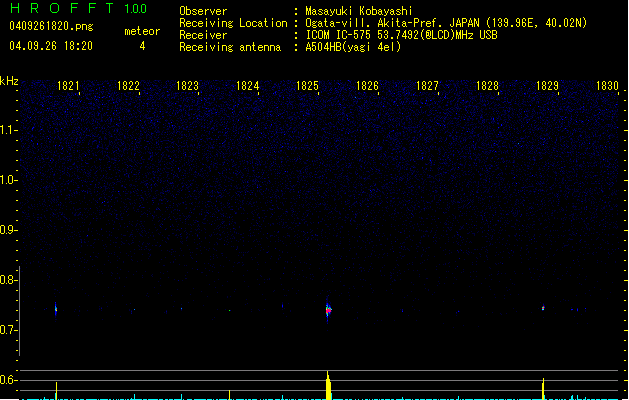Click the 1821 time marker

pyautogui.click(x=69, y=86)
